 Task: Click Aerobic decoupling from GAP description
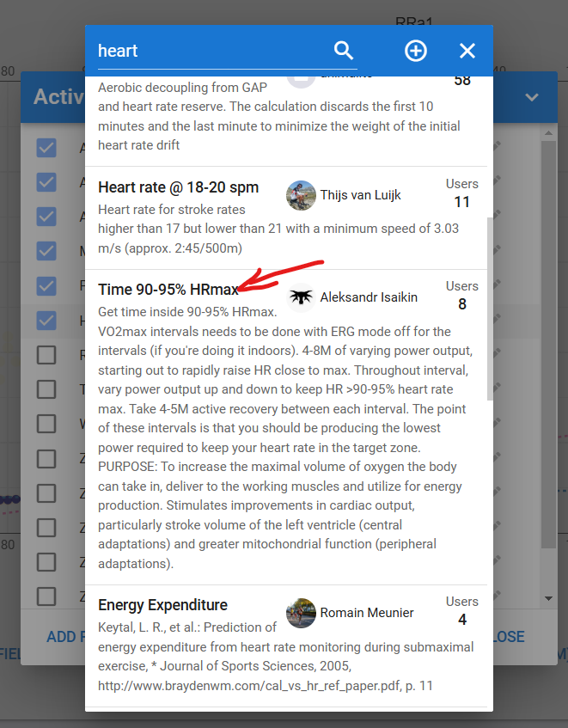coord(279,116)
